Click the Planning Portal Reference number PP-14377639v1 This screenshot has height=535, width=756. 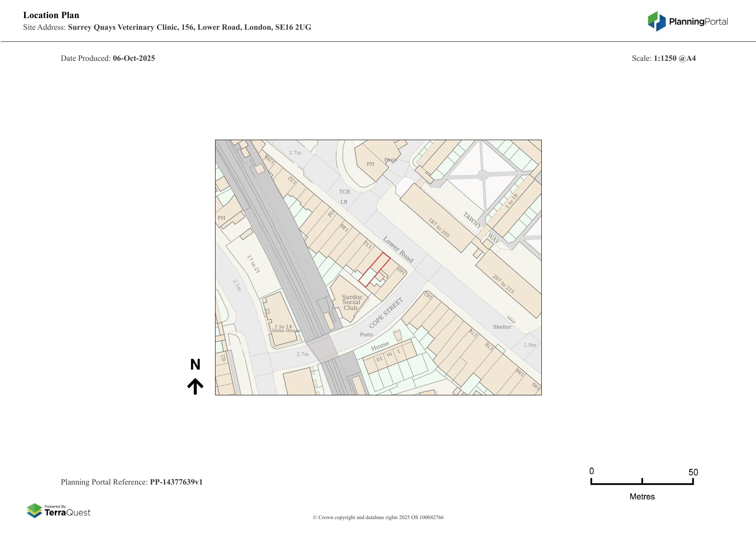(176, 482)
